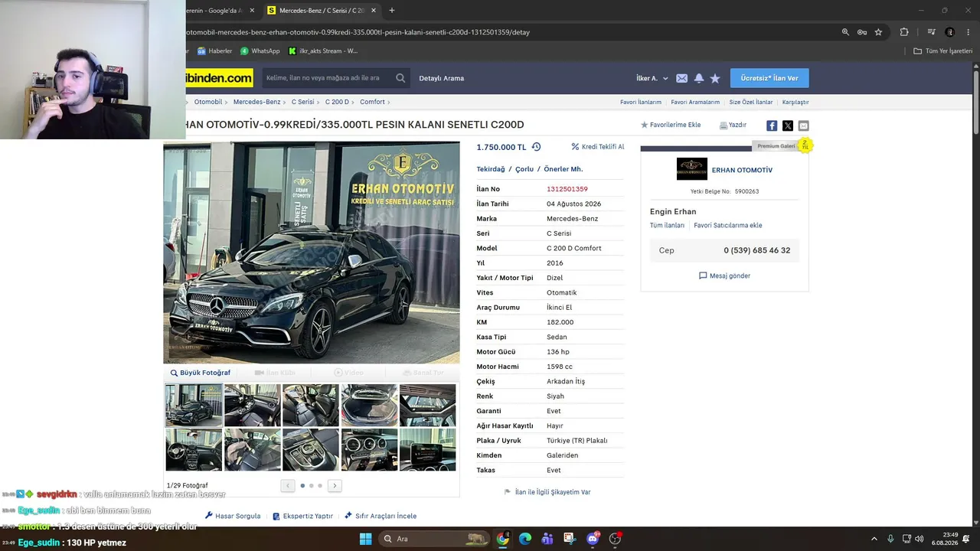980x551 pixels.
Task: Click the browser address bar URL
Action: tap(358, 32)
